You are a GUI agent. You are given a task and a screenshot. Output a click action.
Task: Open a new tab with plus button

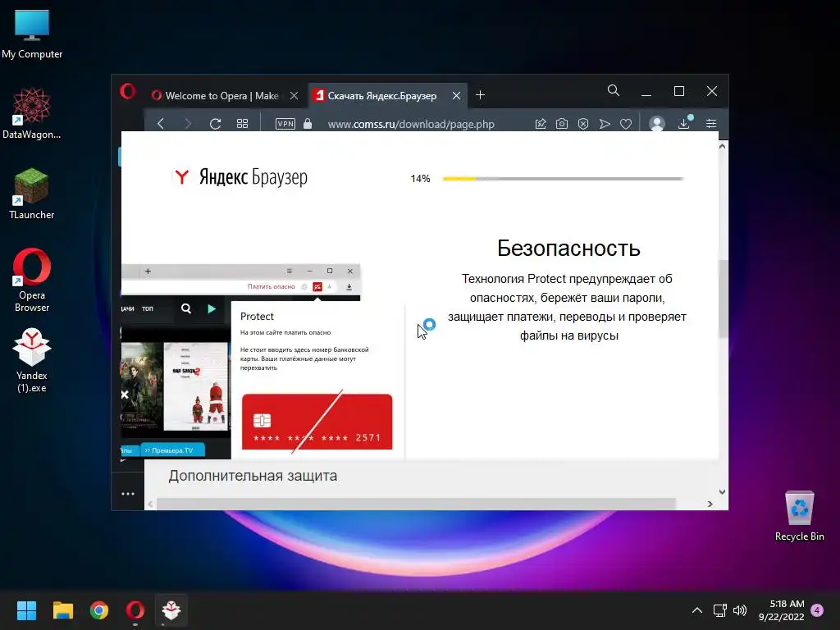481,95
